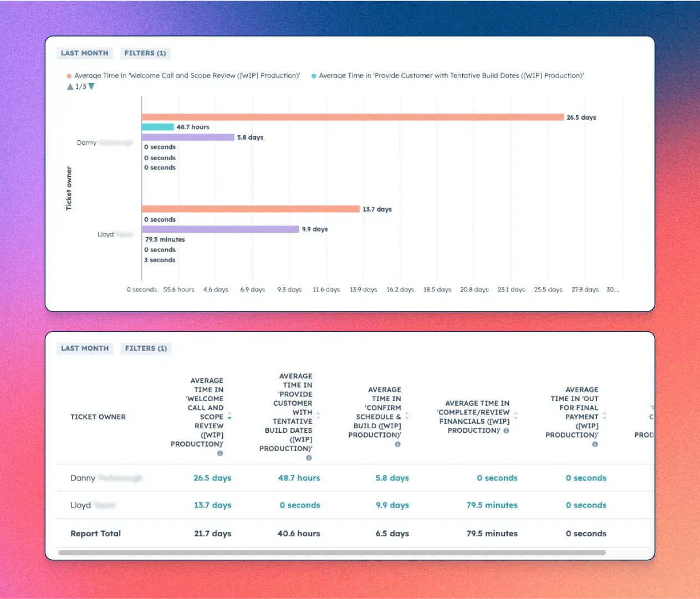Viewport: 700px width, 599px height.
Task: Select Lloyd's 9.9 days bar
Action: (x=221, y=229)
